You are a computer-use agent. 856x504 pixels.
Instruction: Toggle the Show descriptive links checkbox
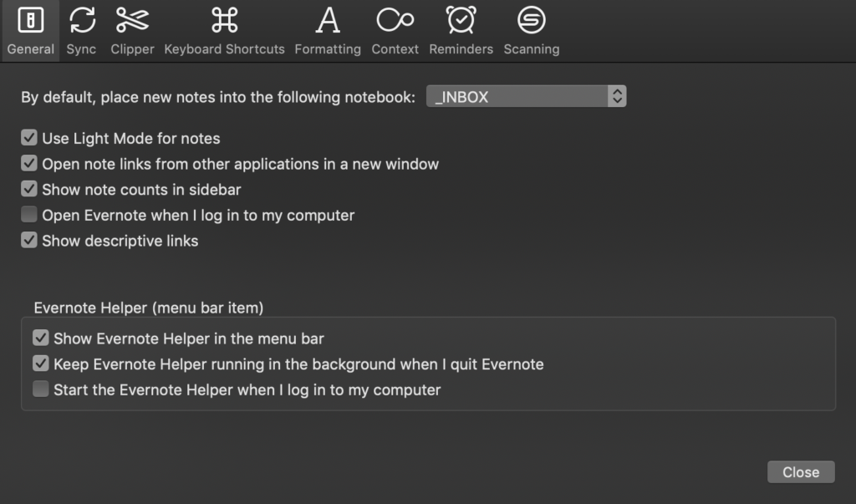click(29, 240)
